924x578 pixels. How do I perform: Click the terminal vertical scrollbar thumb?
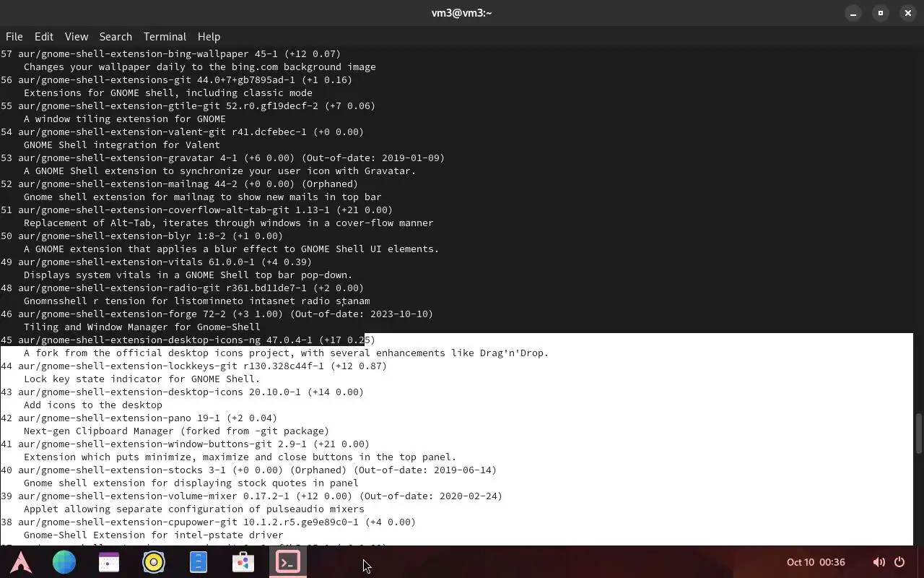919,433
